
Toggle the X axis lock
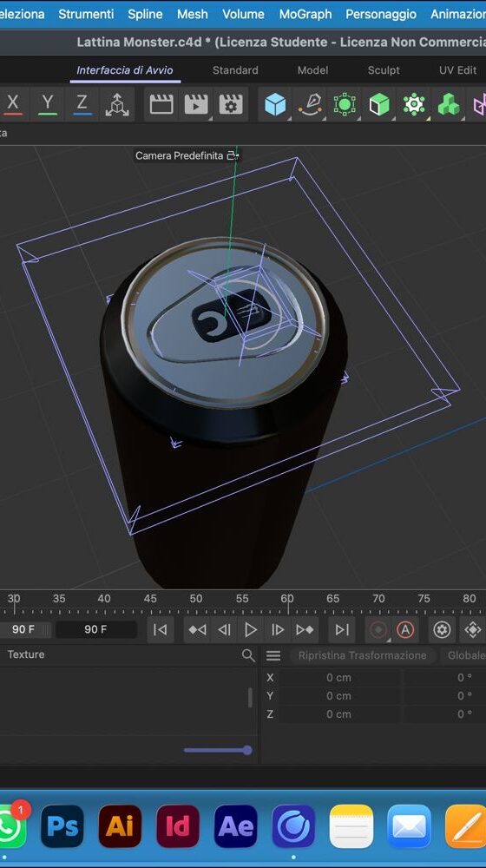pyautogui.click(x=13, y=103)
